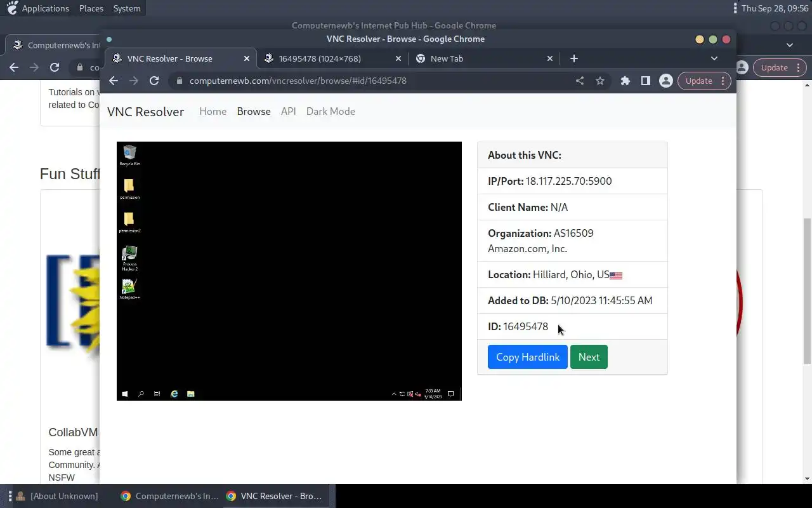
Task: Open the tab search chevron in the background Chrome window
Action: tap(790, 45)
